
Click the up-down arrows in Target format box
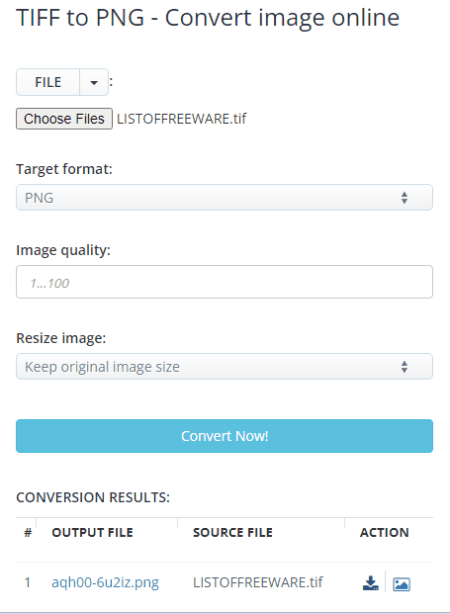point(404,198)
